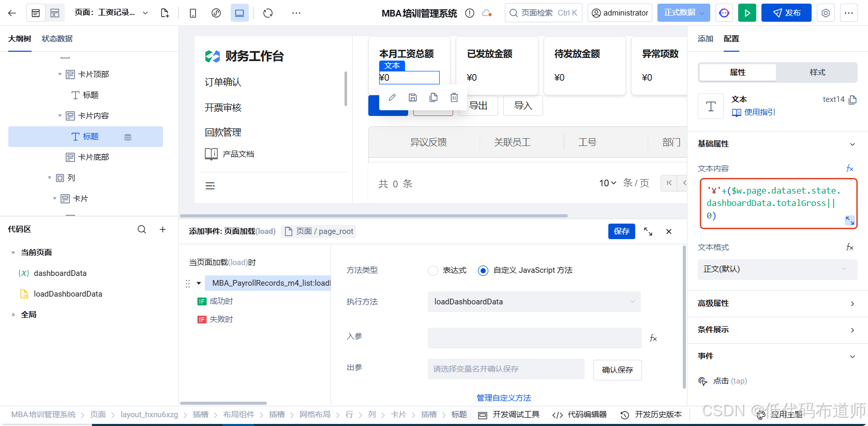This screenshot has height=426, width=868.
Task: Switch to the 状态数据 tab
Action: (x=57, y=39)
